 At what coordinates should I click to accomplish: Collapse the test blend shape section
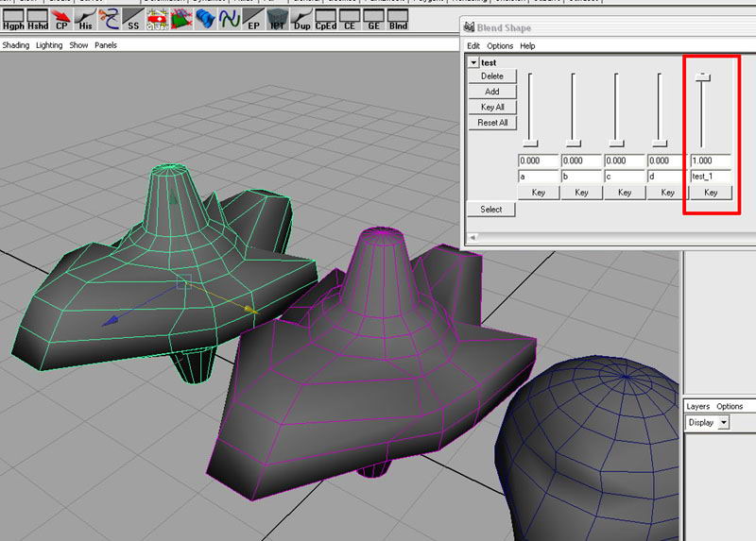click(473, 62)
